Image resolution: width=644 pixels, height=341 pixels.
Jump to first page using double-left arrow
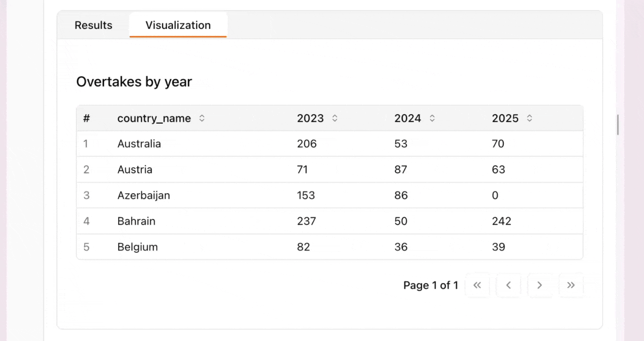point(477,285)
